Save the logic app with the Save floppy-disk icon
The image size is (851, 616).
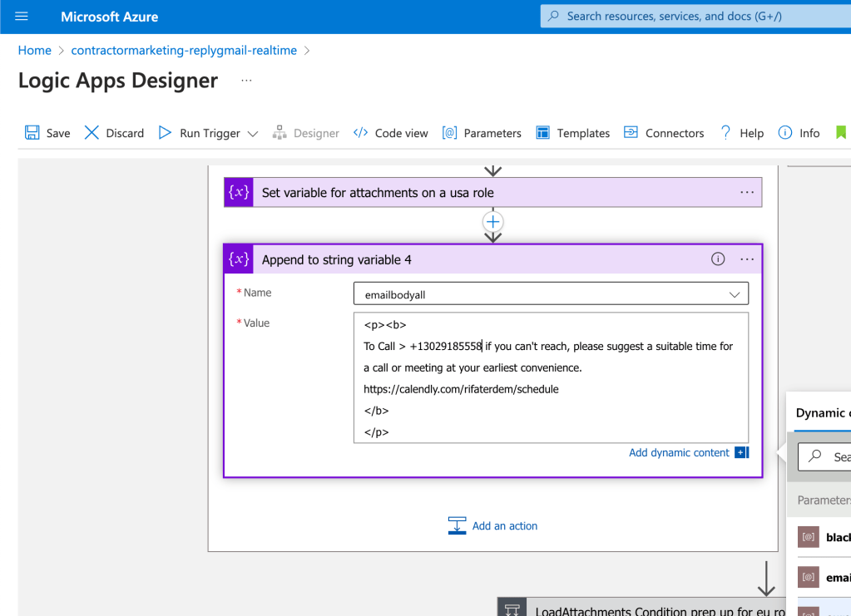[x=32, y=133]
